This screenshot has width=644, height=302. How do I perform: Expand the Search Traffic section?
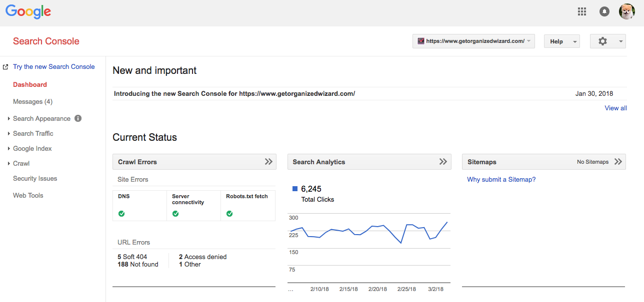(x=33, y=133)
